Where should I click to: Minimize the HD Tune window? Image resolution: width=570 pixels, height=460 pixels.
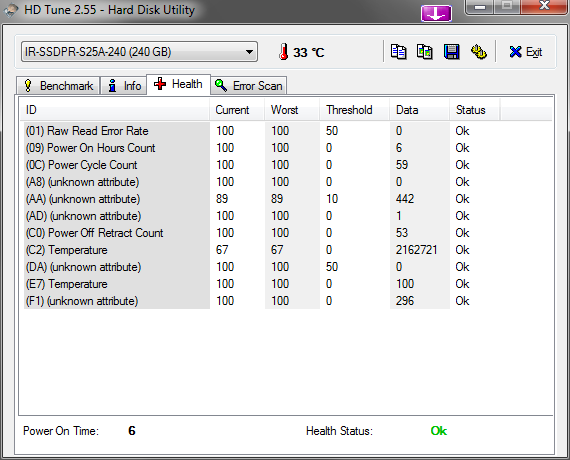pyautogui.click(x=480, y=7)
